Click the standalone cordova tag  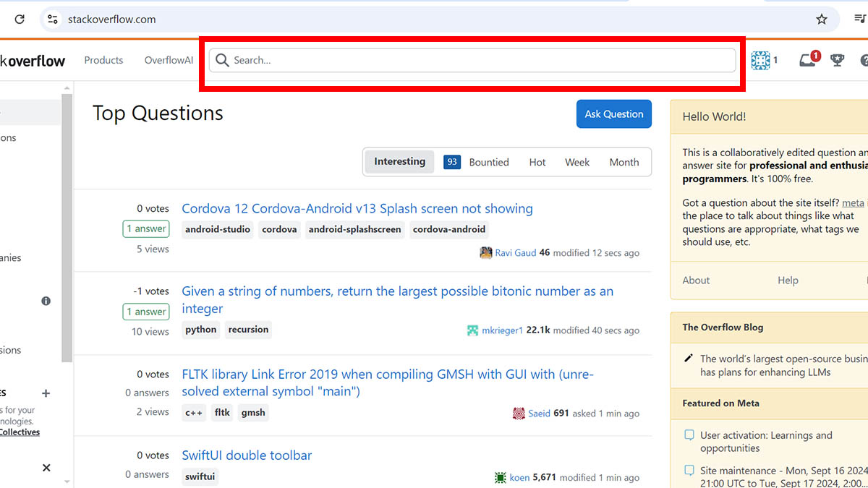coord(279,230)
